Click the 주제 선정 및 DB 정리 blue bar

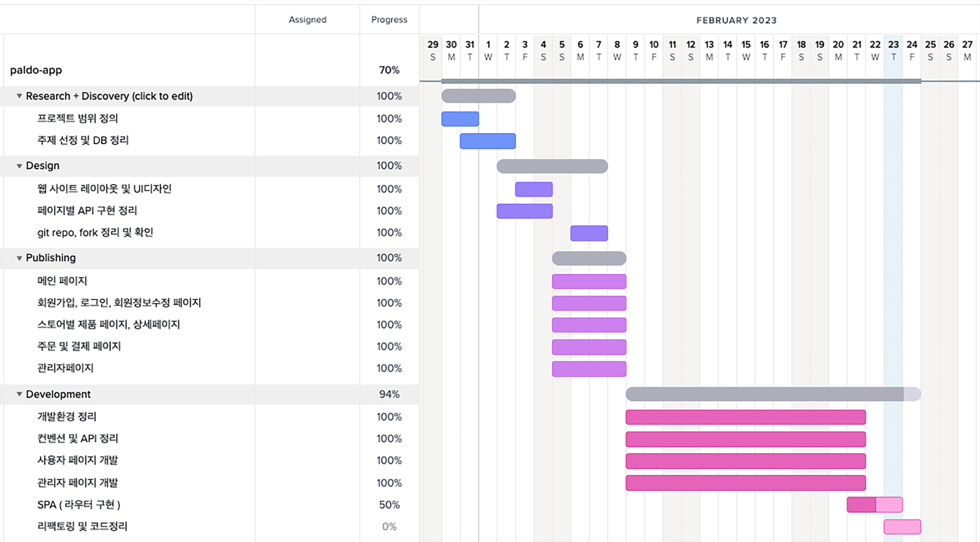click(488, 141)
